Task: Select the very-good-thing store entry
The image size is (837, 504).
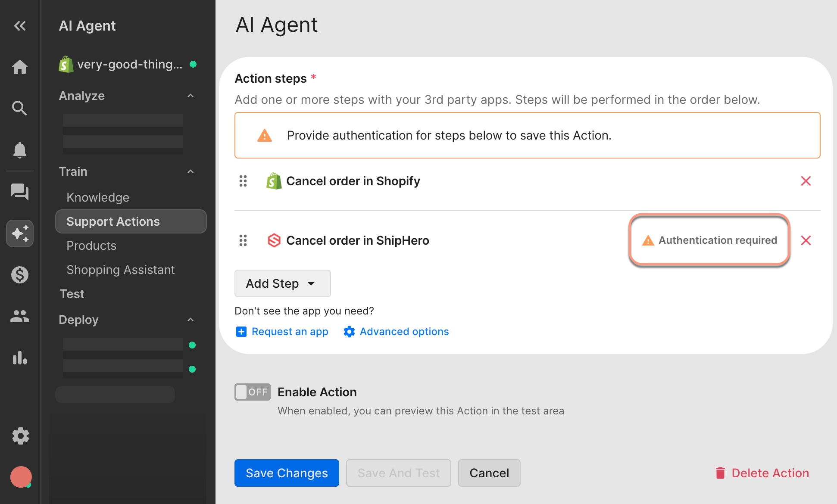Action: [x=128, y=65]
